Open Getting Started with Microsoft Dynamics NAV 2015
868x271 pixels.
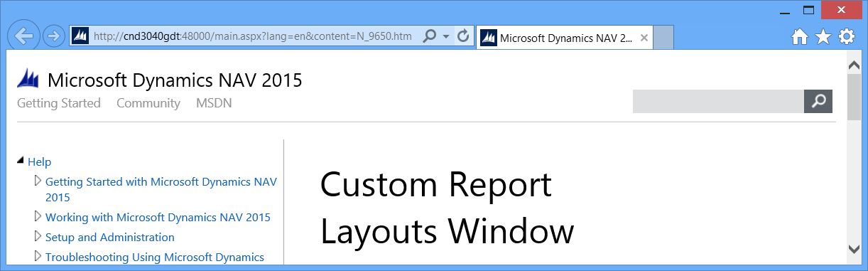tap(161, 189)
